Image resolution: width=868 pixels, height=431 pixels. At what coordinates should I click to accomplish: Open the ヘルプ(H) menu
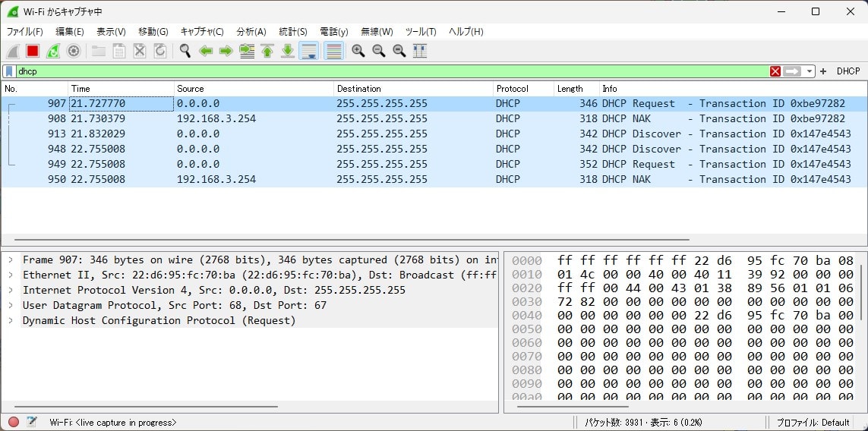click(x=466, y=32)
